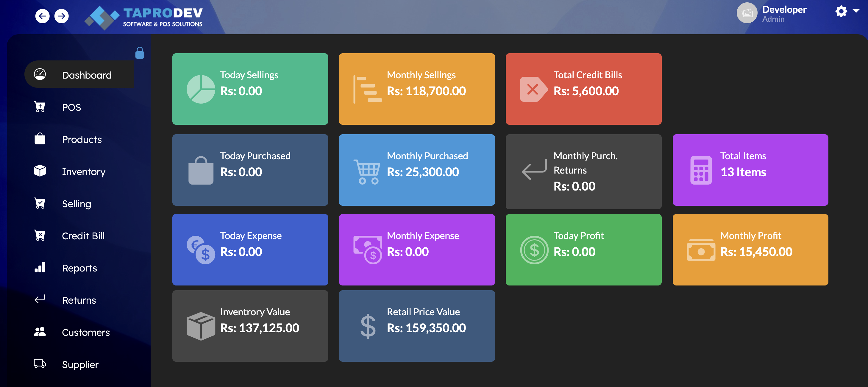The image size is (868, 387).
Task: Click the Monthly Sellings orange card
Action: pos(416,89)
